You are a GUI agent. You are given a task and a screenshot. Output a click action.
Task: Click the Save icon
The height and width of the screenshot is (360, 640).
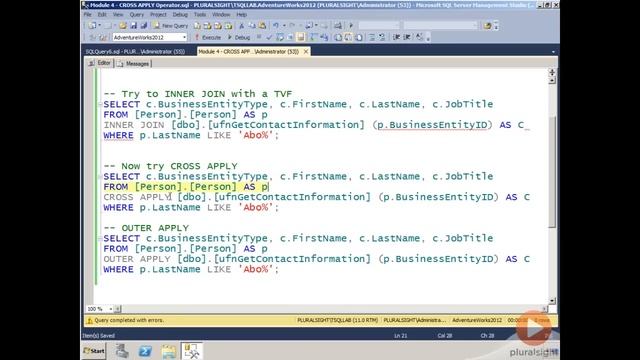(133, 26)
